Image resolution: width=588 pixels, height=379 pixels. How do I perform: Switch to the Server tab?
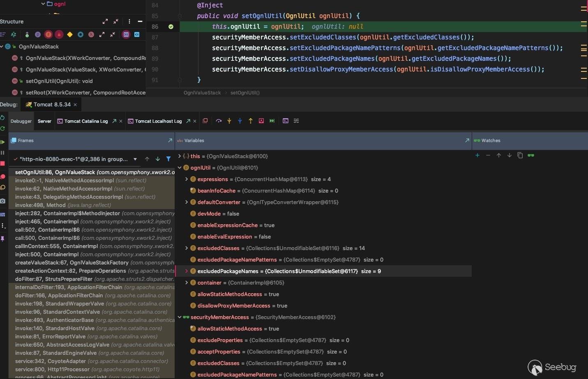[x=44, y=121]
